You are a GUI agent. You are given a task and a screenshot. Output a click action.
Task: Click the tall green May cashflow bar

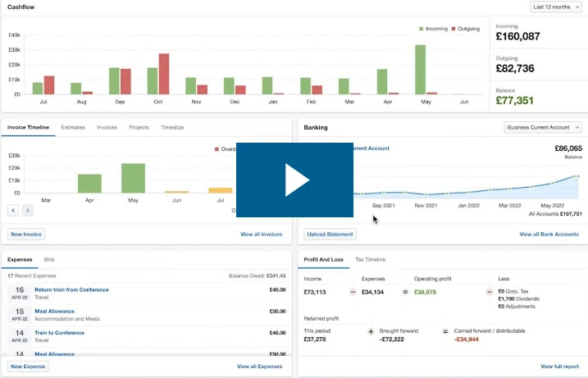coord(421,70)
